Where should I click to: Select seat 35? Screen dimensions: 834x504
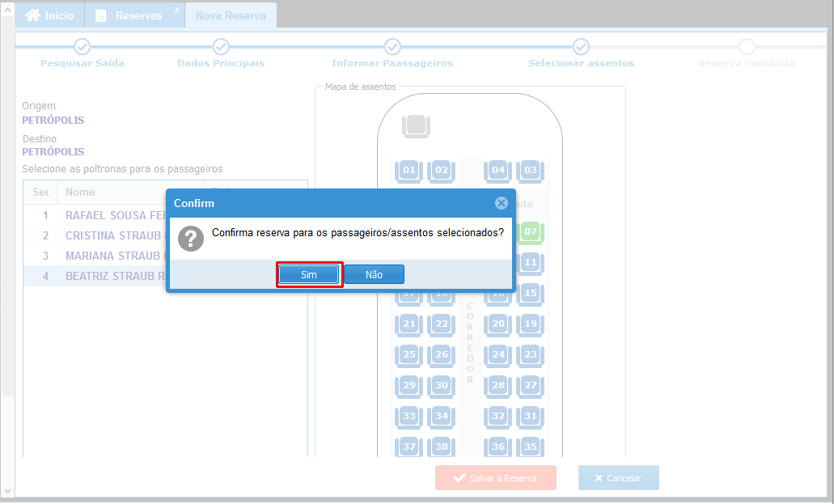click(x=531, y=447)
